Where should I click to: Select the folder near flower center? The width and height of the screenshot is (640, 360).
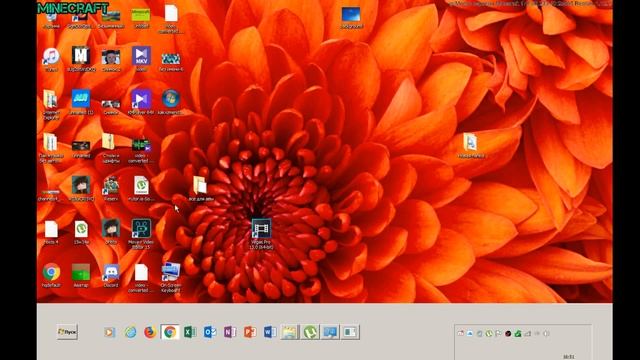(200, 188)
